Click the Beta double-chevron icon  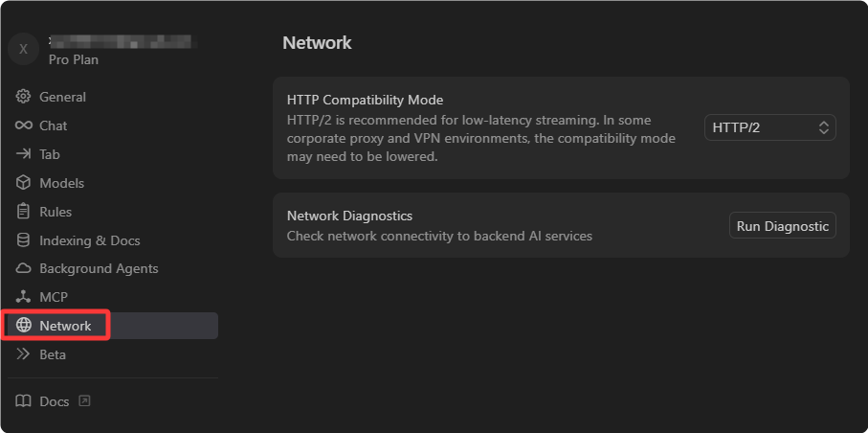(23, 354)
